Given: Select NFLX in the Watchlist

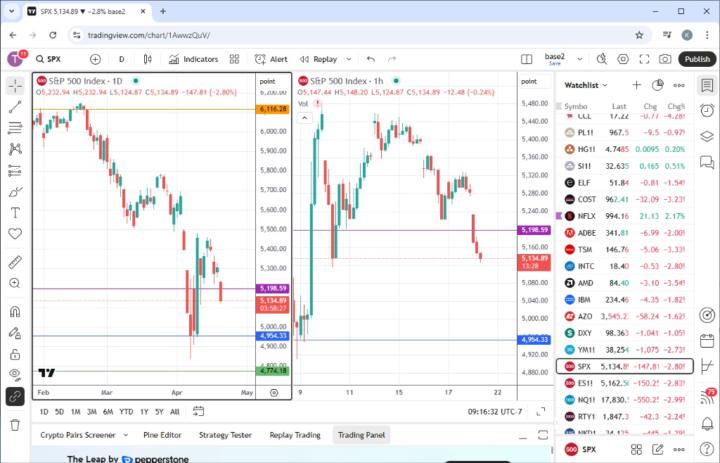Looking at the screenshot, I should [624, 216].
